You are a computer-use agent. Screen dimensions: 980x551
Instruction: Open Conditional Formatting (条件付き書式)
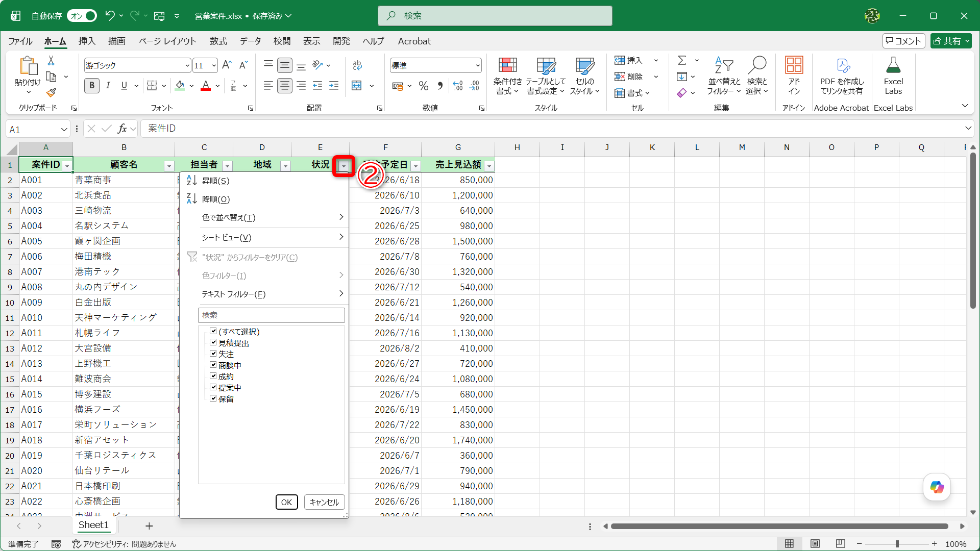point(507,76)
